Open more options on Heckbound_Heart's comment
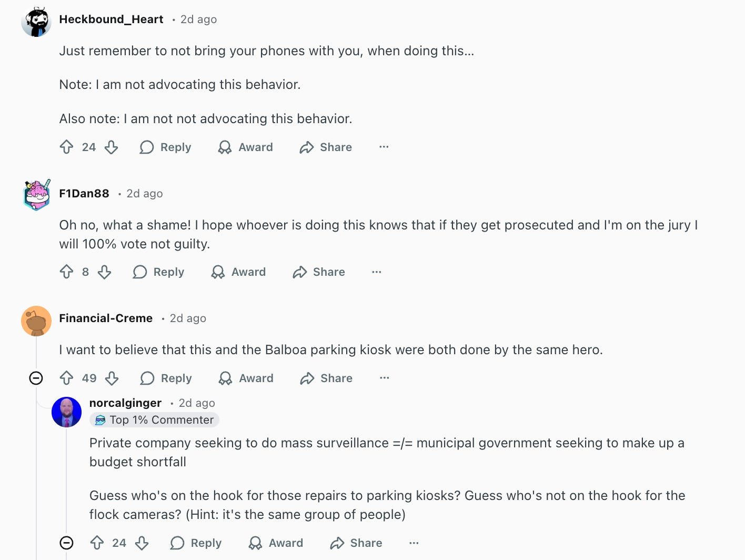 384,147
